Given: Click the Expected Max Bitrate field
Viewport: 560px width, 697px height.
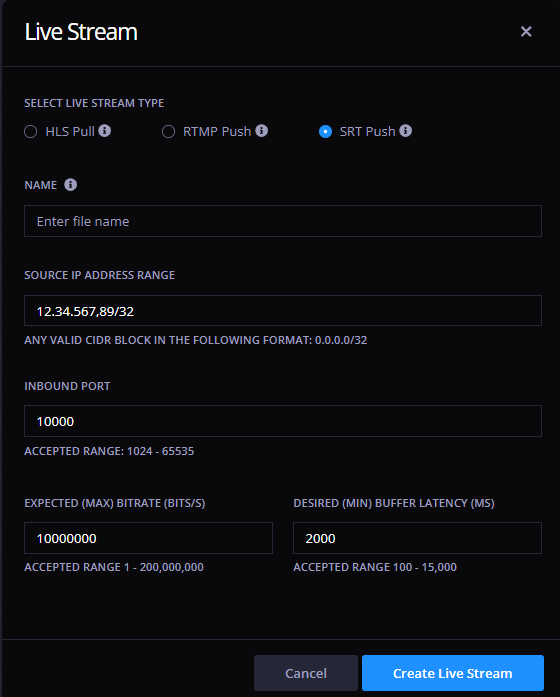Looking at the screenshot, I should (x=148, y=538).
